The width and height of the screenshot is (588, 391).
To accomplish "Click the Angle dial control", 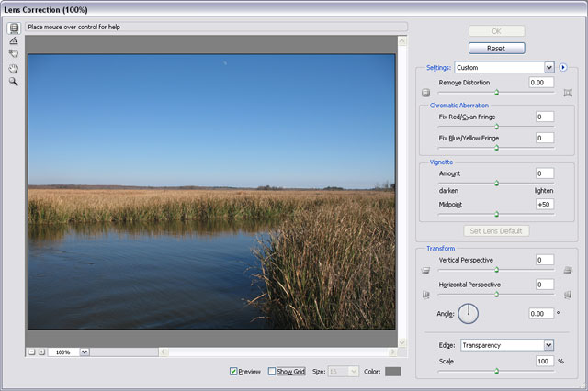I will point(468,314).
